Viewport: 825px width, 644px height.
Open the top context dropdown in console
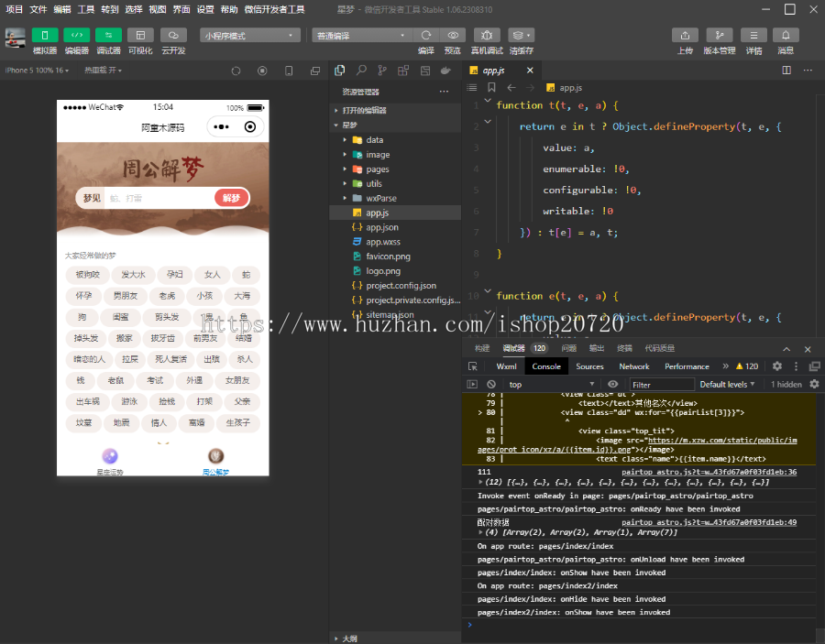point(552,385)
